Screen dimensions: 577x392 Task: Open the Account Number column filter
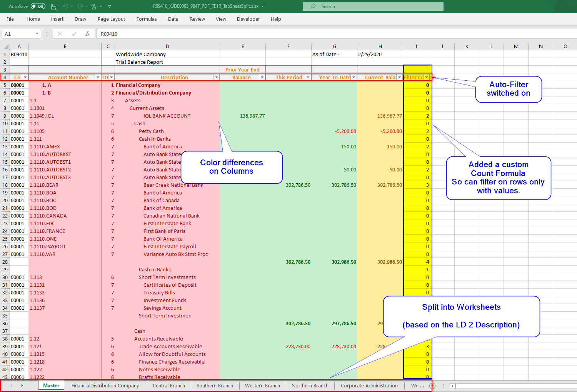[x=98, y=77]
